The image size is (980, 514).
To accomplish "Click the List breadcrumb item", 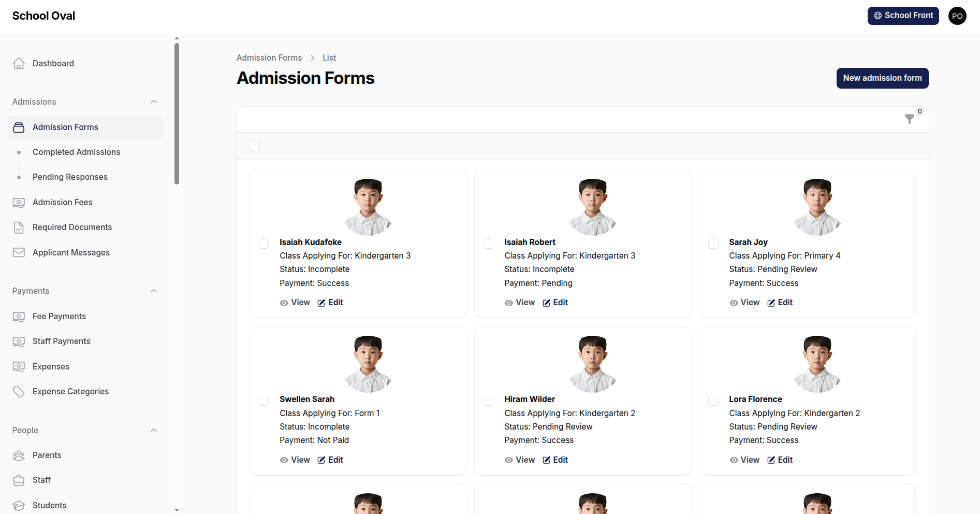I will (x=329, y=58).
